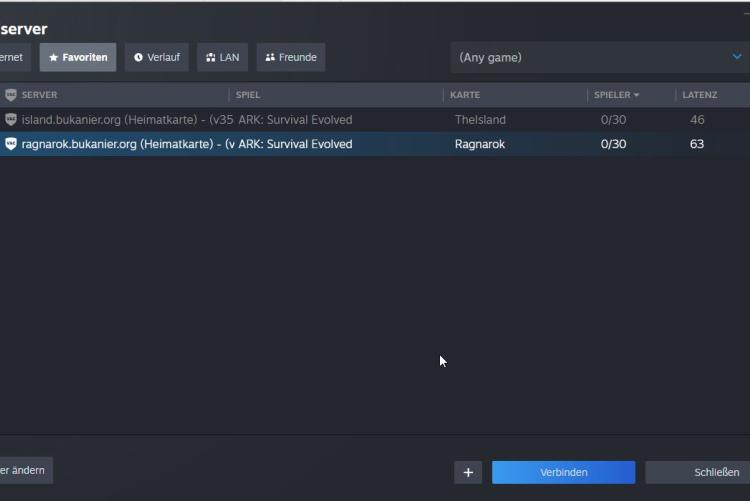Open the Verlauf tab
Screen dimensions: 750x501
click(x=157, y=57)
